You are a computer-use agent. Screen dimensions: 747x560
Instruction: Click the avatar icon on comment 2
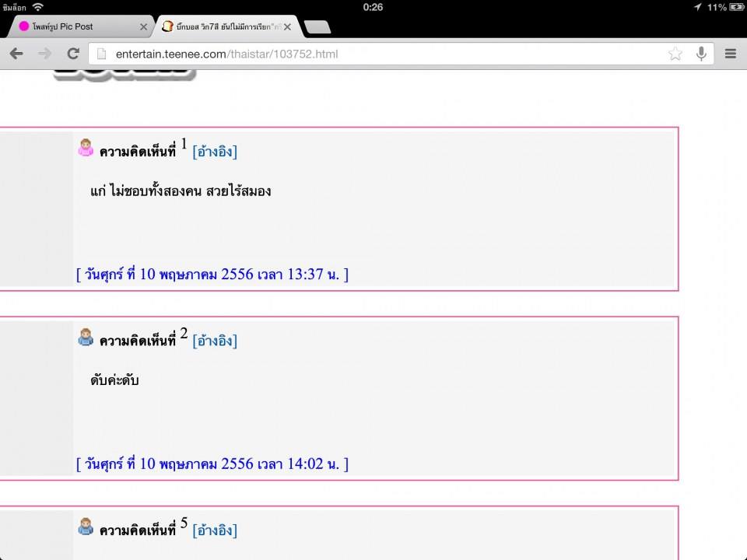[x=86, y=339]
